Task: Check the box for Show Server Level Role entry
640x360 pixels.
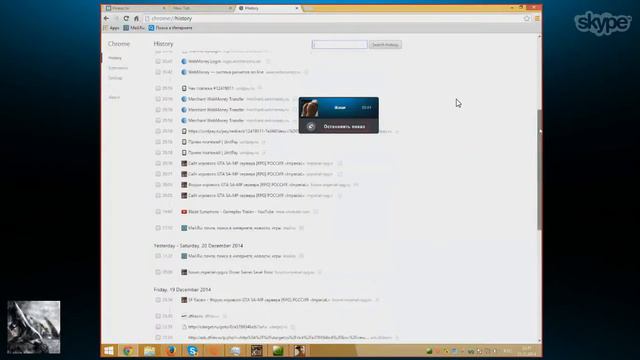Action: click(x=158, y=272)
